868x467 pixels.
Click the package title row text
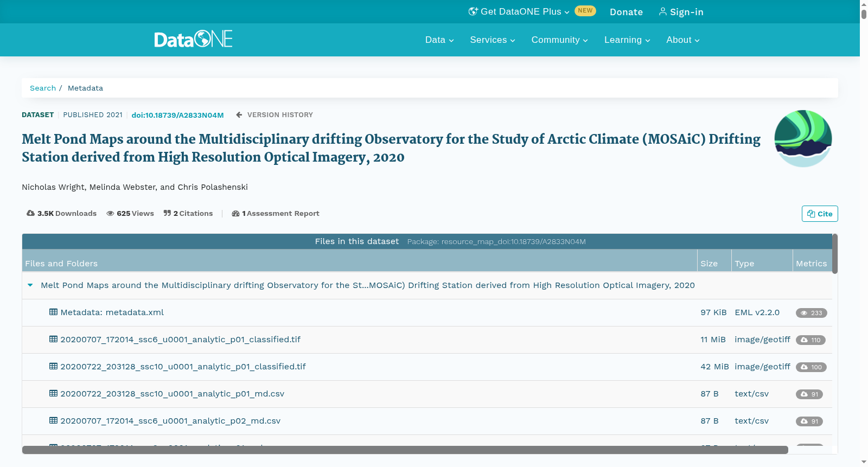[368, 285]
